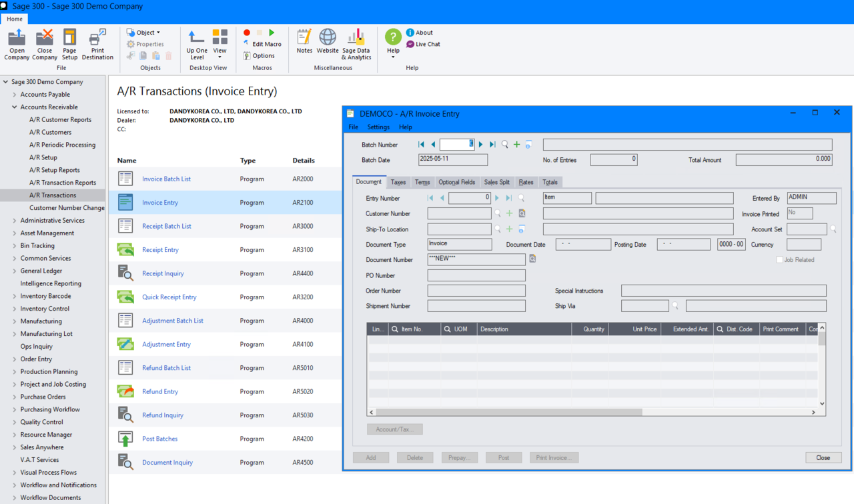
Task: Go Up One Level in desktop view
Action: [197, 45]
